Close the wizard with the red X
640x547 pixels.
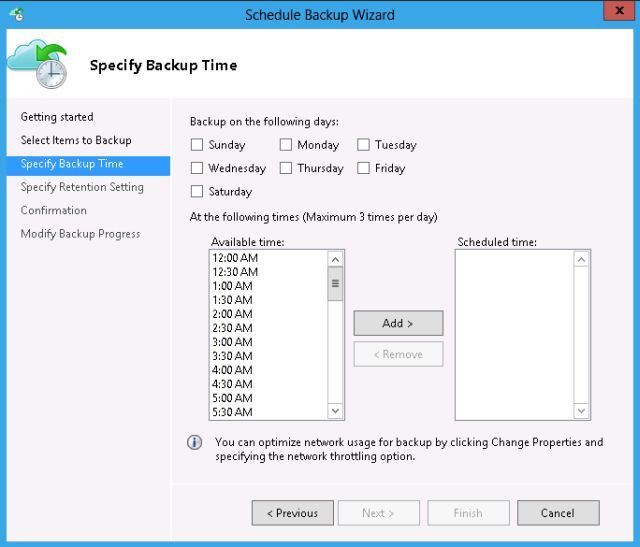(619, 11)
